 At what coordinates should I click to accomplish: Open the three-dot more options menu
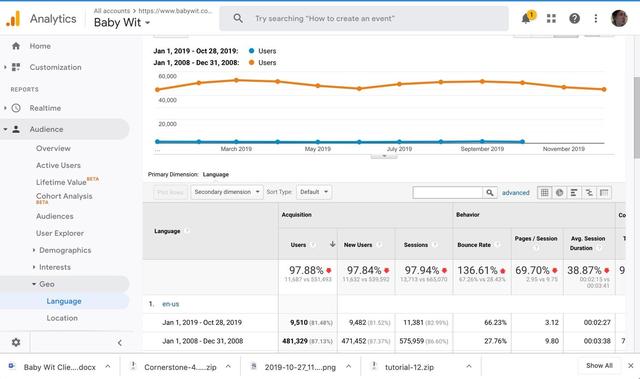[x=596, y=18]
